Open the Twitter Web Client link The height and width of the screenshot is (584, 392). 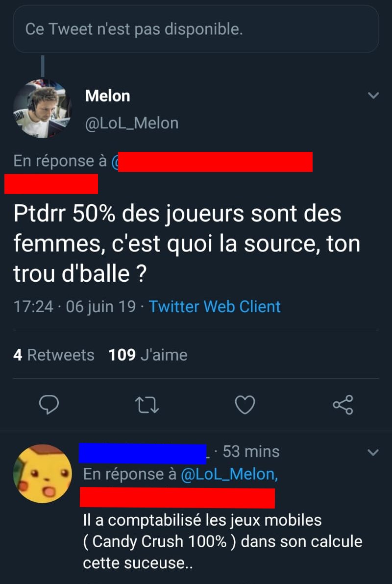coord(215,307)
